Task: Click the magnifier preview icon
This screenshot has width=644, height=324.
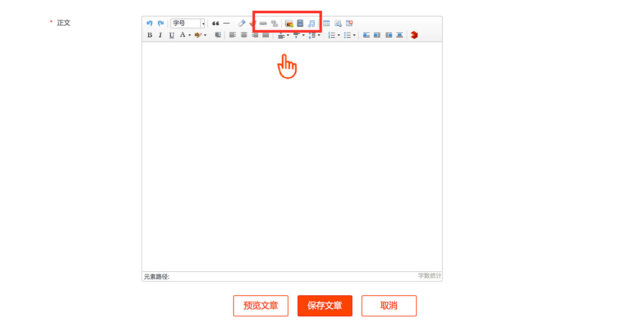Action: pos(338,23)
